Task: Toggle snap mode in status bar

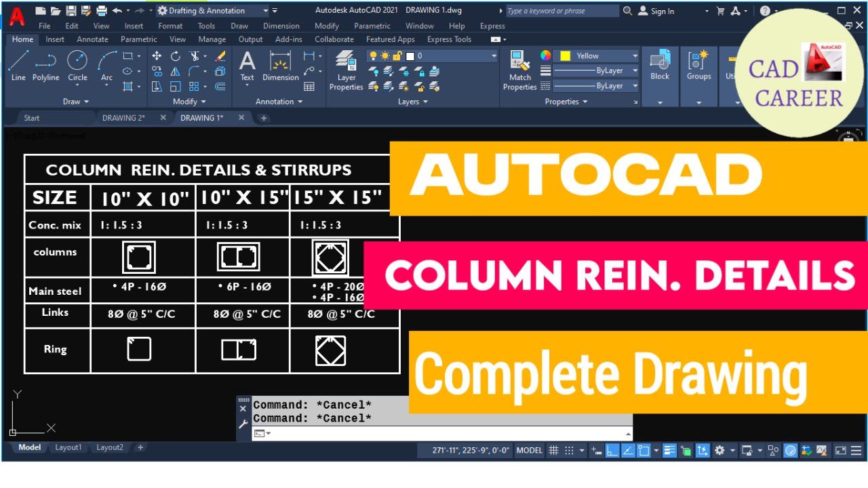Action: click(569, 450)
